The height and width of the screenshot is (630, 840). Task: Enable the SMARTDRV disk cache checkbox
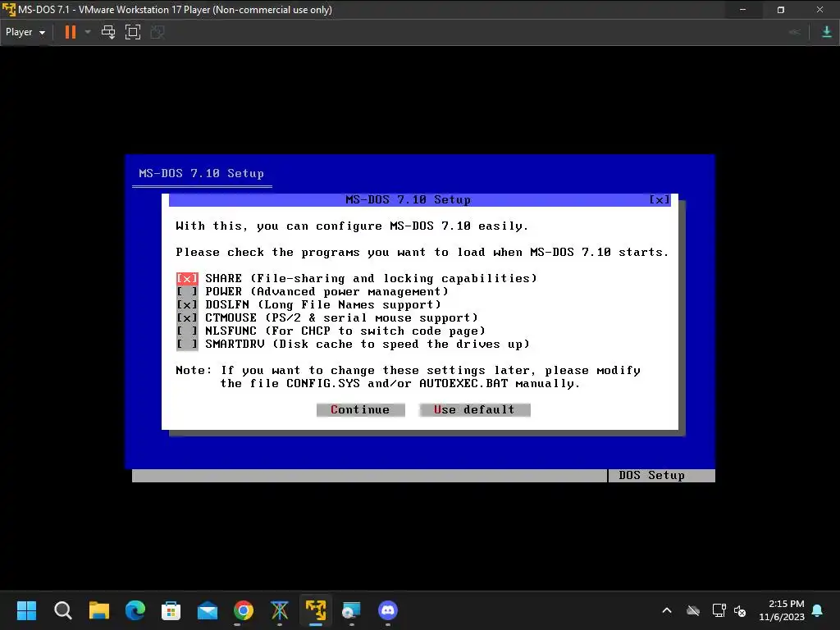(x=187, y=344)
